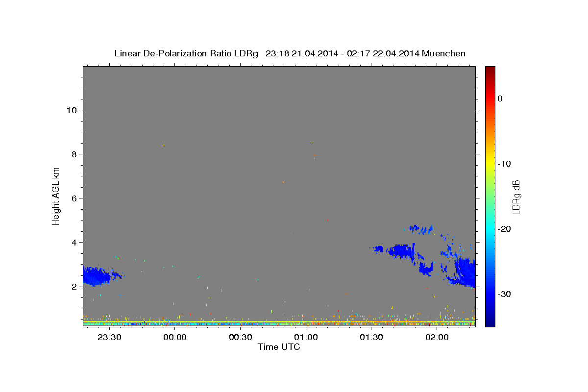Click the height tick label 10
The height and width of the screenshot is (392, 588).
coord(71,110)
